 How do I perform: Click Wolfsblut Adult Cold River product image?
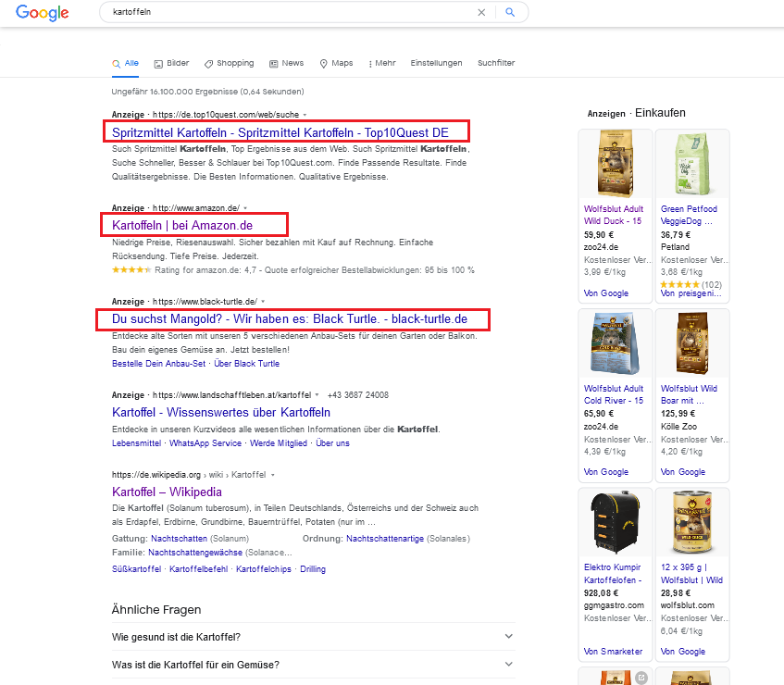[615, 343]
